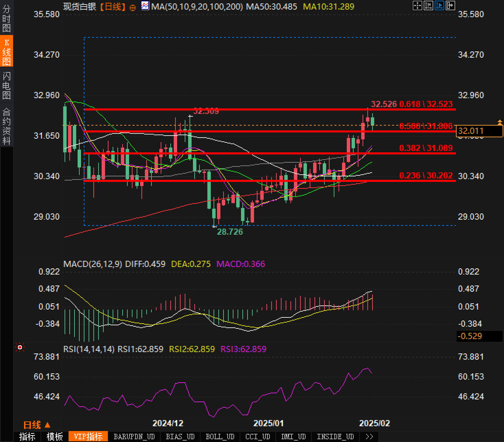Click the MACD:0.366 value
The image size is (504, 442).
tap(241, 264)
